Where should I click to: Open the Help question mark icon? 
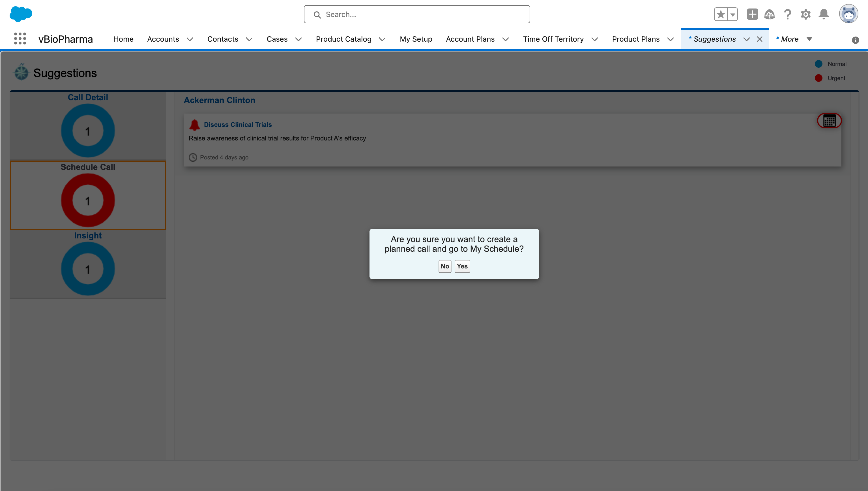click(x=787, y=14)
